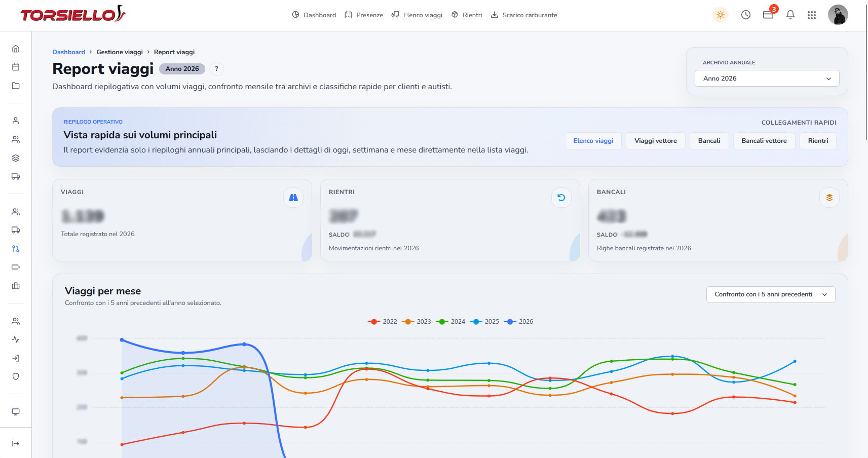
Task: Click the monitor icon in the sidebar
Action: tap(16, 412)
